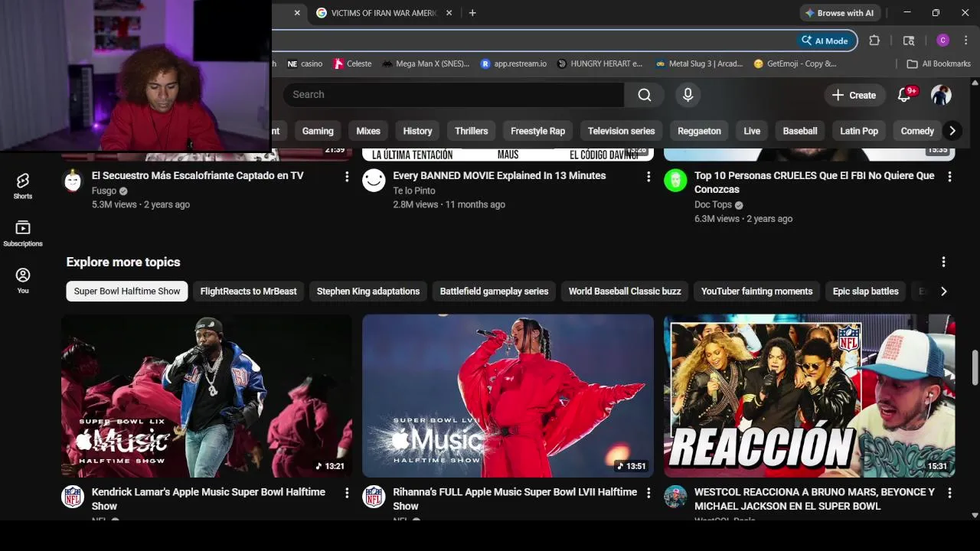Select the Baseball filter chip
This screenshot has width=980, height=551.
click(x=800, y=131)
